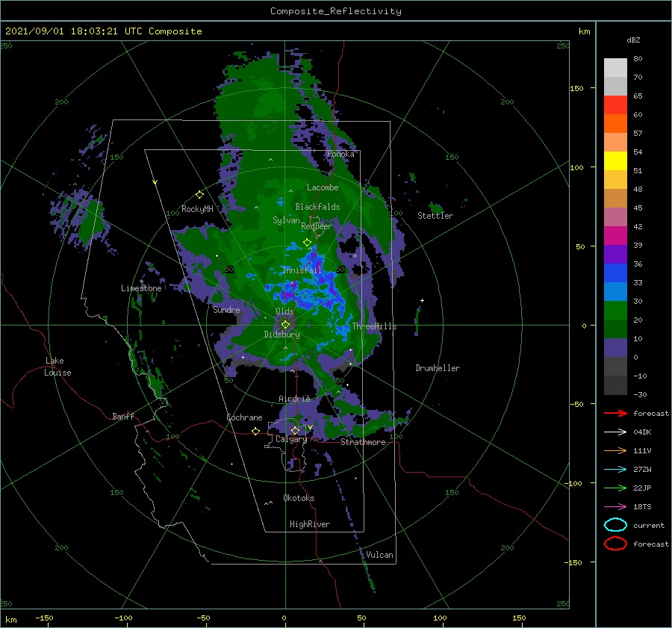This screenshot has height=628, width=672.
Task: Click the Cochrane label
Action: coord(244,417)
